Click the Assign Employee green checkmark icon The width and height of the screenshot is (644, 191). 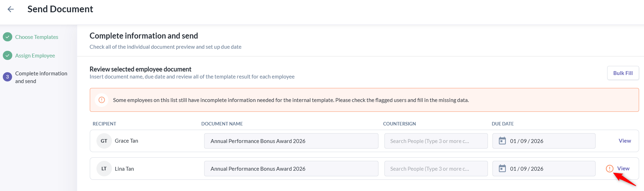coord(7,55)
